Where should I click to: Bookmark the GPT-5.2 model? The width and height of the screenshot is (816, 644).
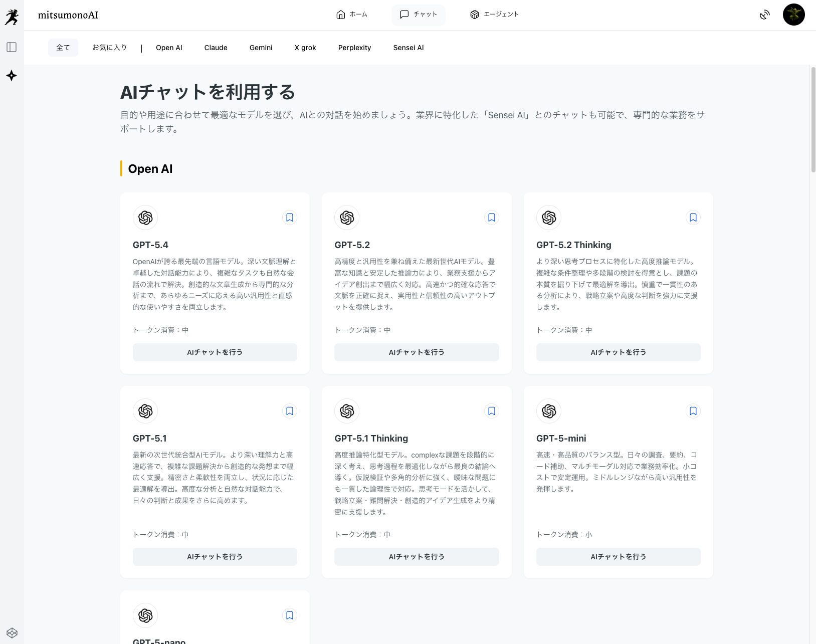pyautogui.click(x=492, y=218)
